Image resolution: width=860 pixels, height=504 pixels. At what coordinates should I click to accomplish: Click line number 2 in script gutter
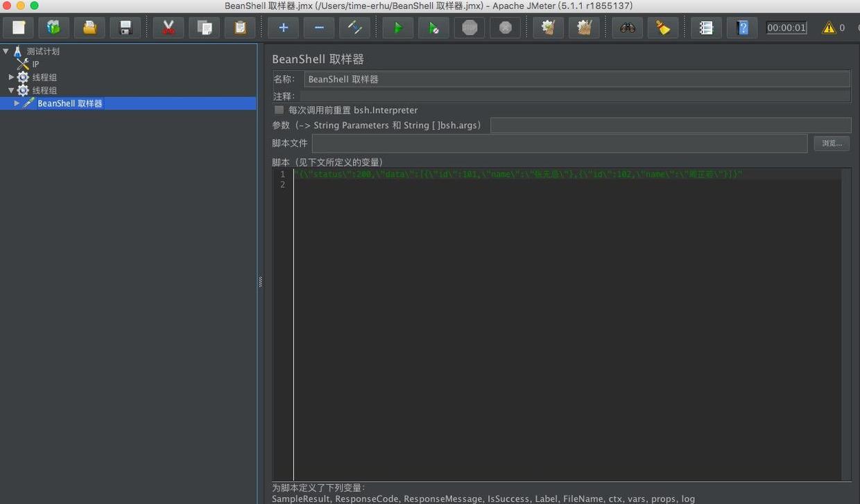pyautogui.click(x=282, y=184)
